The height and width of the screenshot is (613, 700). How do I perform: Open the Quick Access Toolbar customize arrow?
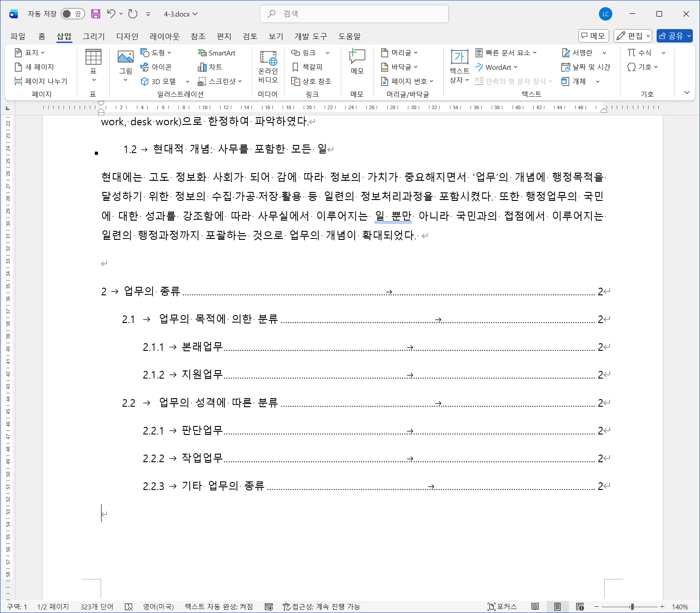148,14
